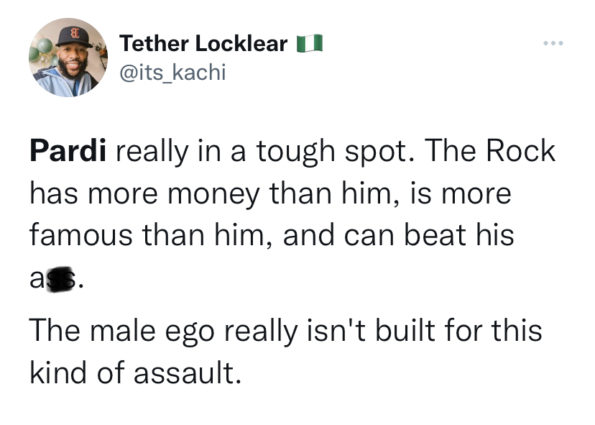Click the Nigerian flag emoji beside the name

pyautogui.click(x=310, y=43)
